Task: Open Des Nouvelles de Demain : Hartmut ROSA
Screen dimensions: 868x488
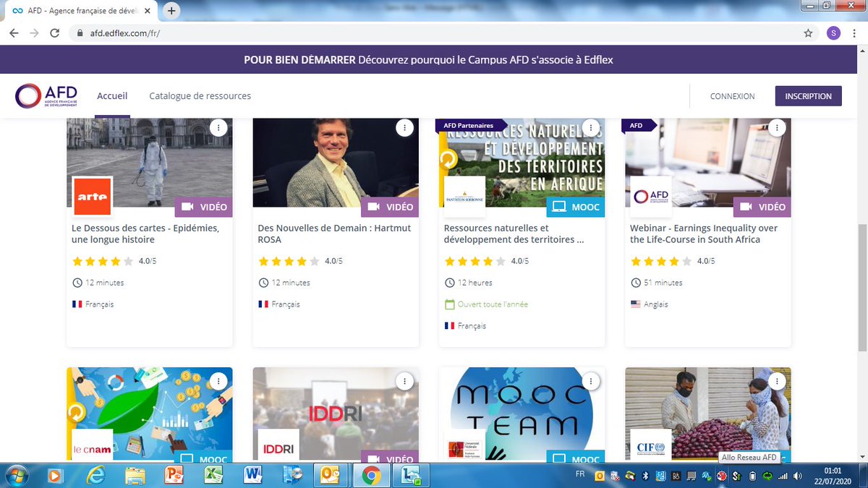Action: (334, 234)
